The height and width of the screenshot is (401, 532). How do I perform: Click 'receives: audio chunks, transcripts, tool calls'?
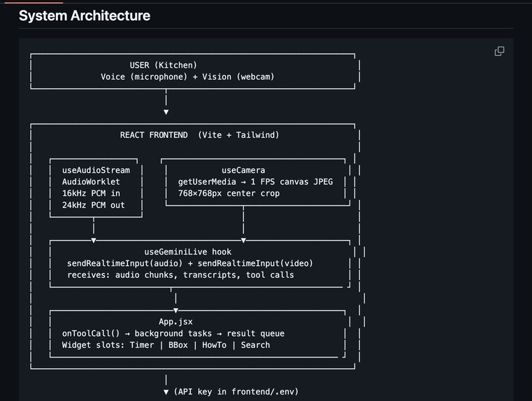tap(180, 275)
